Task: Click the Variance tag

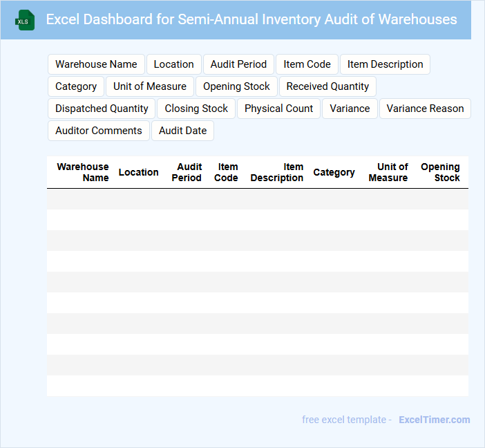Action: [x=350, y=109]
